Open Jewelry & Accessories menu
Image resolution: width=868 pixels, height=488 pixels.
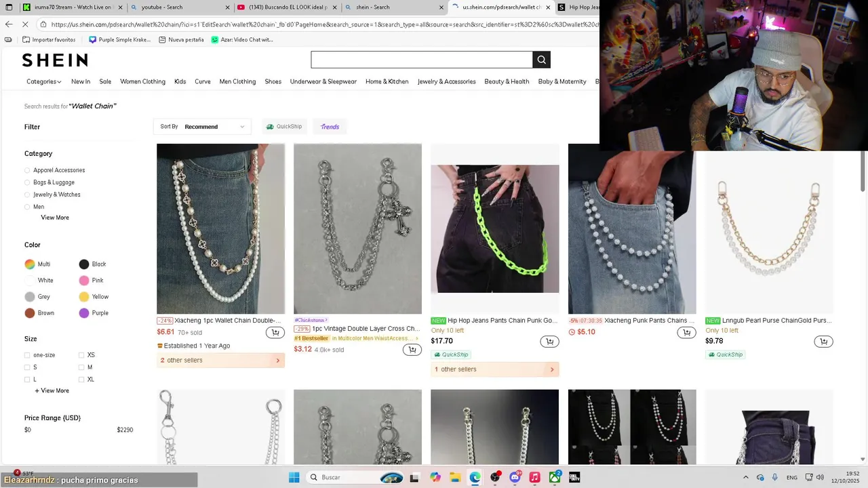click(x=446, y=81)
